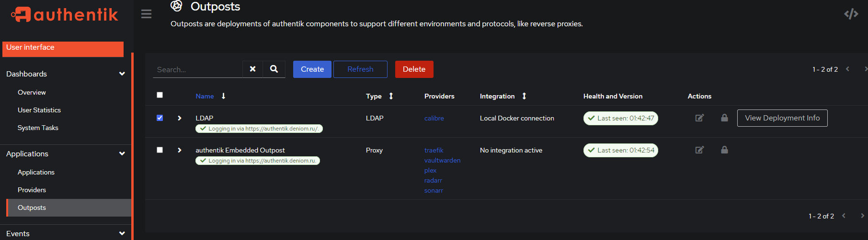Click the Embedded Outpost logging-in URL badge

pos(258,161)
